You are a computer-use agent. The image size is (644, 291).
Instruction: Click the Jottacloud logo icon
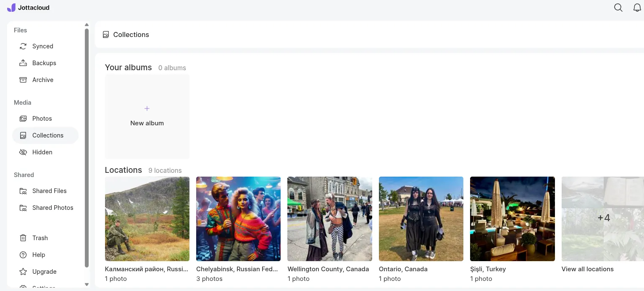point(11,8)
